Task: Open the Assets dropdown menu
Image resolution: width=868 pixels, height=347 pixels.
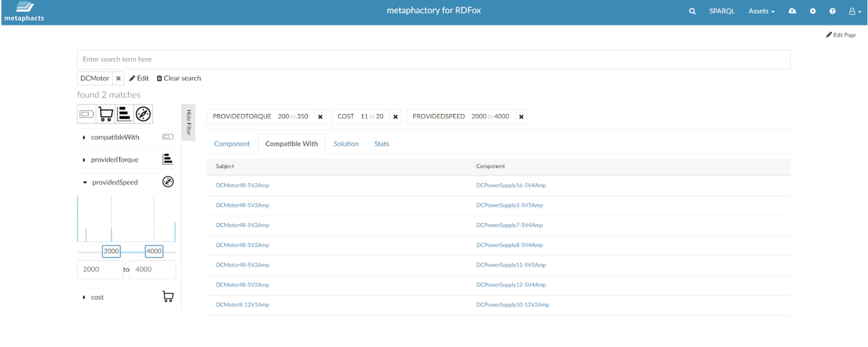Action: pyautogui.click(x=762, y=11)
